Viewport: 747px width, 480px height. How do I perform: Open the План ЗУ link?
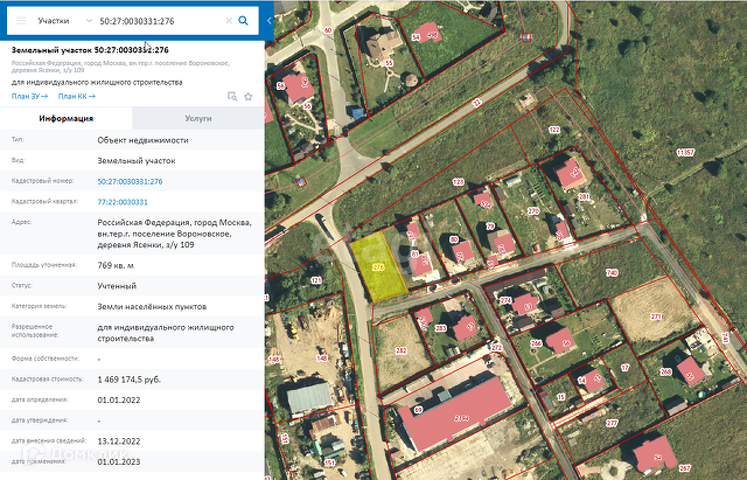[30, 96]
